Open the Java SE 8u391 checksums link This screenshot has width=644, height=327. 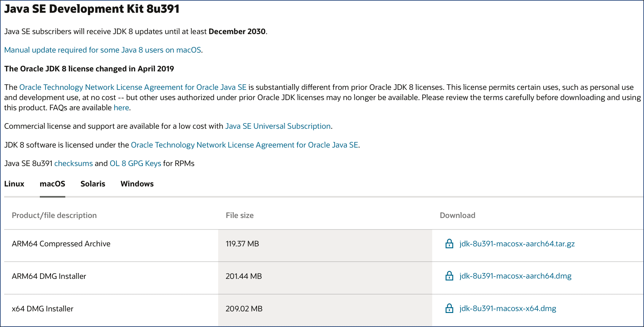pyautogui.click(x=74, y=163)
